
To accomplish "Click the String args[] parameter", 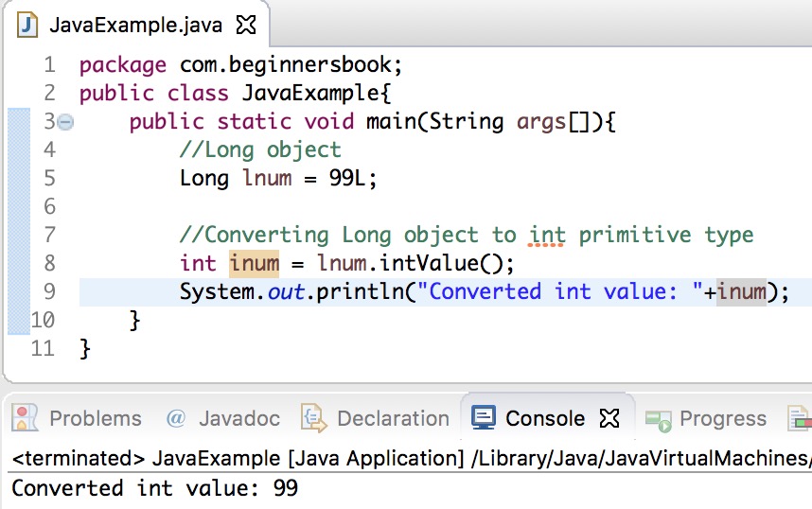I will point(510,122).
